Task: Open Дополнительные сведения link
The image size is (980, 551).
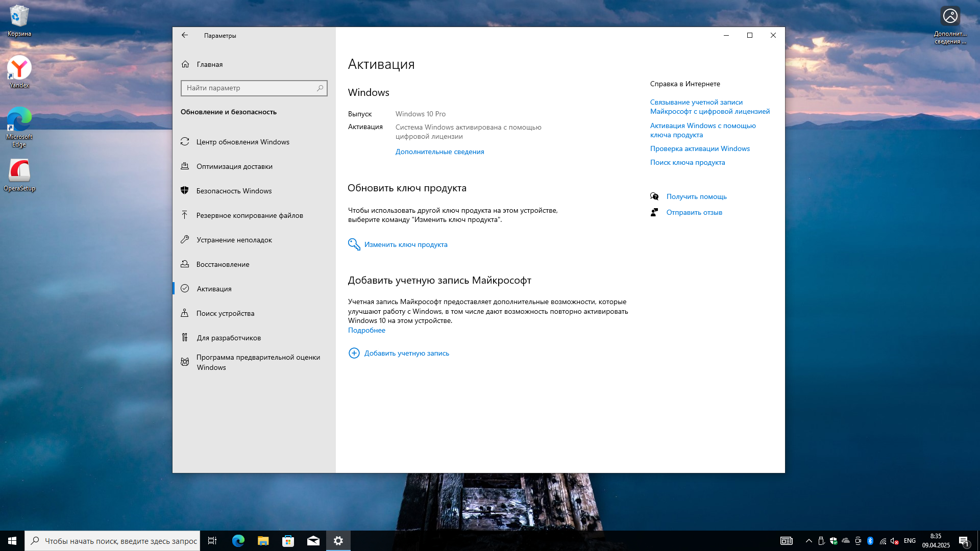Action: pos(439,152)
